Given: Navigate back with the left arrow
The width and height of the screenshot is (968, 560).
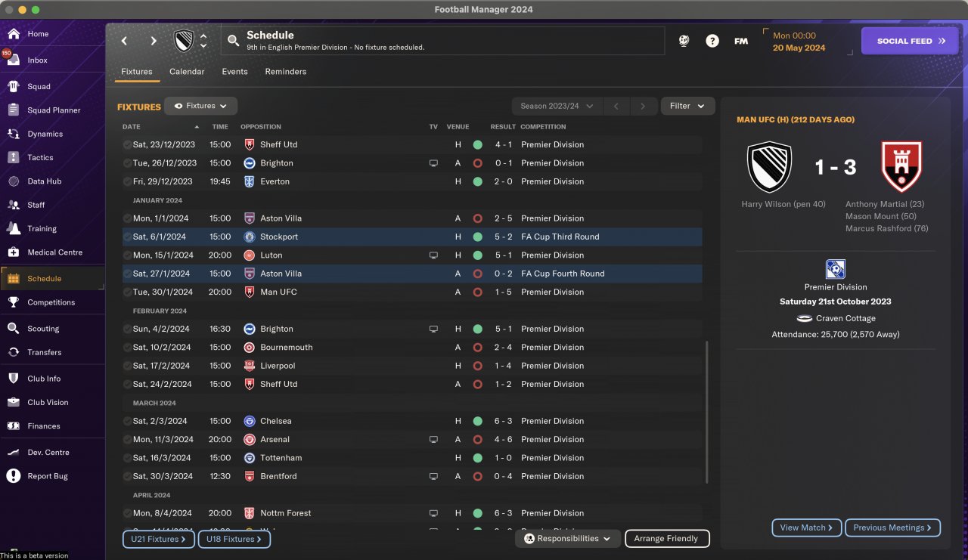Looking at the screenshot, I should click(125, 41).
